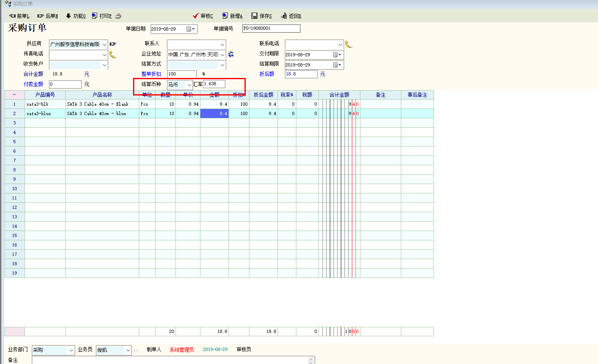Click the pointing hand icon beside 供应商

point(113,44)
